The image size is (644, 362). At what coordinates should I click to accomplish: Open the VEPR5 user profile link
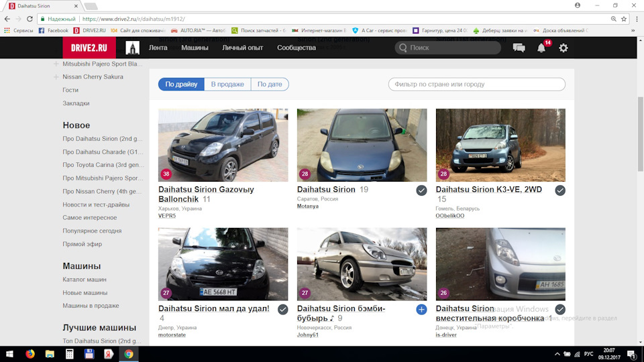click(167, 216)
